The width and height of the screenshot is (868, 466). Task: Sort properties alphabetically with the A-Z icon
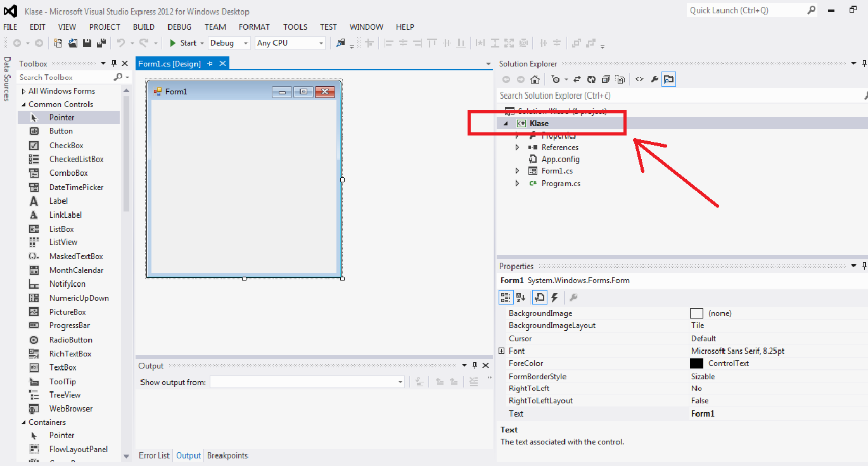click(x=521, y=298)
